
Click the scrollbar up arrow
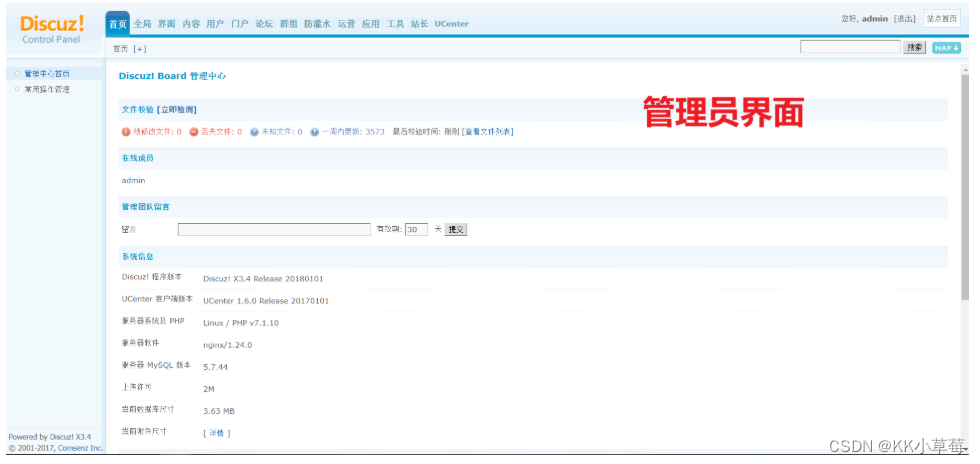point(965,69)
